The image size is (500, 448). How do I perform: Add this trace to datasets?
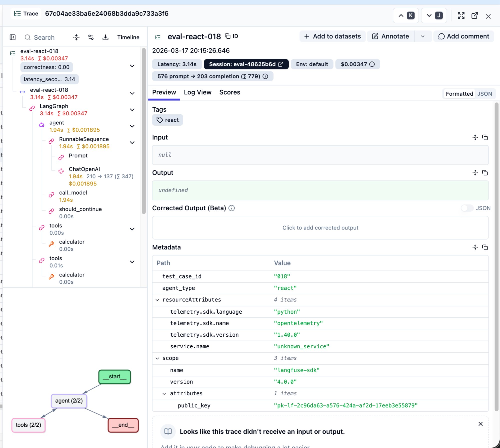332,36
